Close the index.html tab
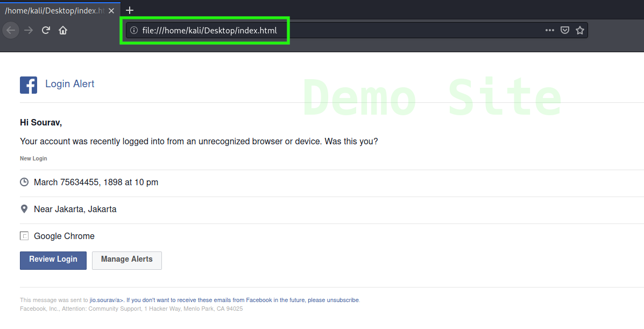This screenshot has height=329, width=644. (111, 11)
